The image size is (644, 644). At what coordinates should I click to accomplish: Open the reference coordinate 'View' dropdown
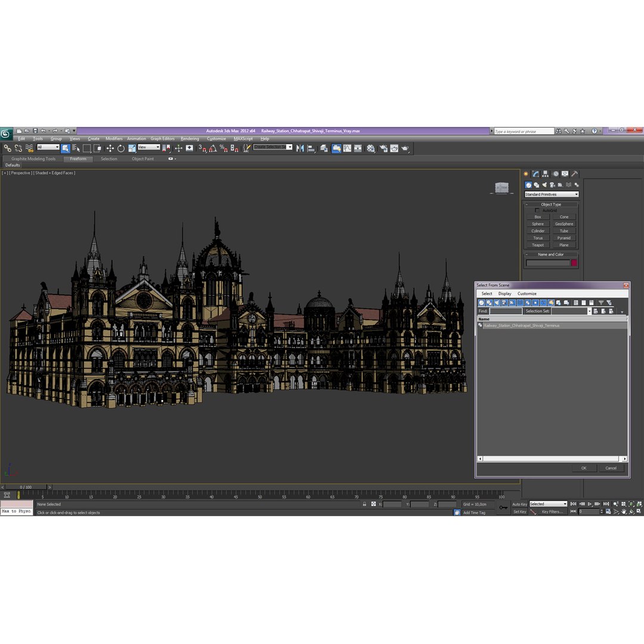[148, 147]
